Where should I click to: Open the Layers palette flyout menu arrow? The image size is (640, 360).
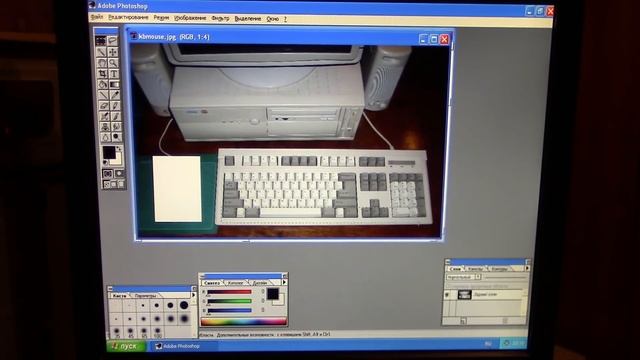[x=527, y=269]
